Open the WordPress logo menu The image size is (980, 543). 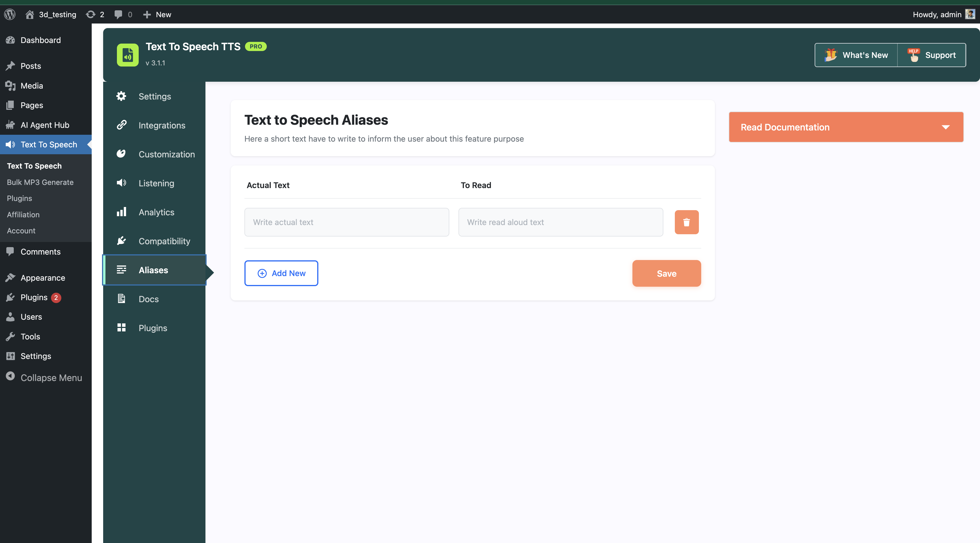9,14
